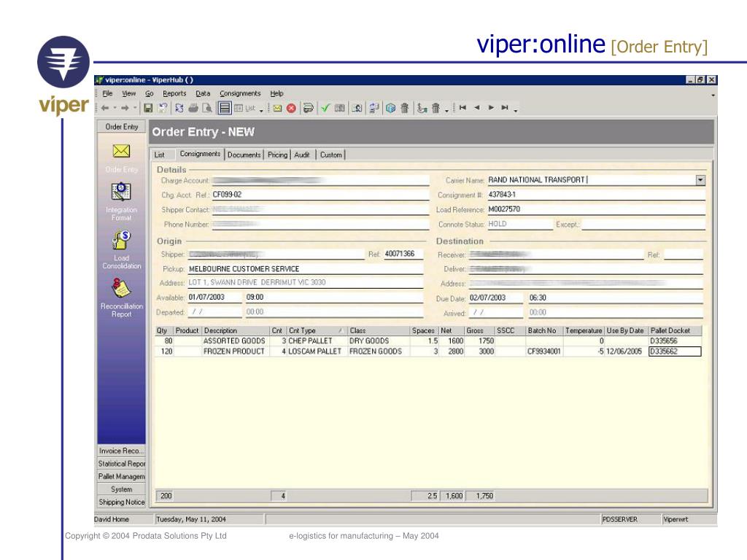Click the Chg. Acct. Ref. field

(x=320, y=195)
